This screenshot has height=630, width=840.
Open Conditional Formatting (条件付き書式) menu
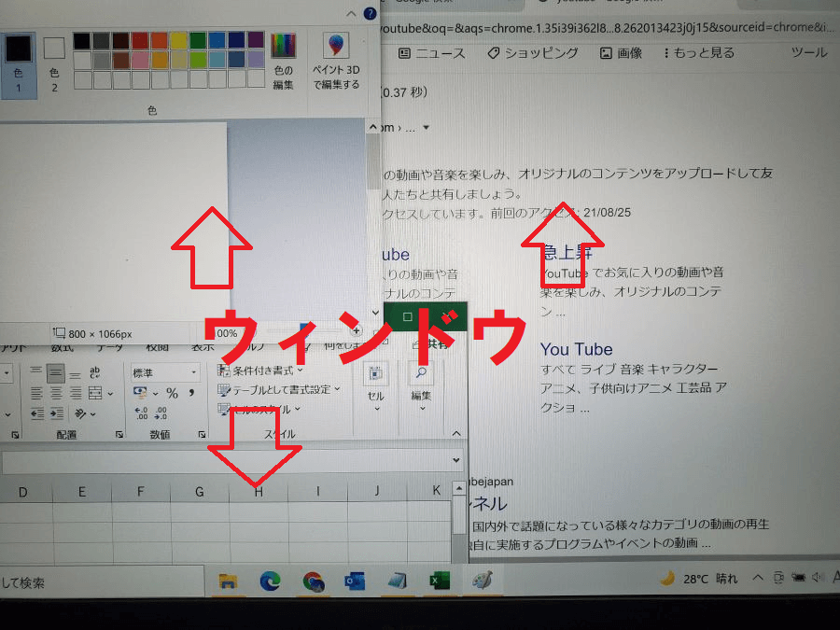pos(260,371)
